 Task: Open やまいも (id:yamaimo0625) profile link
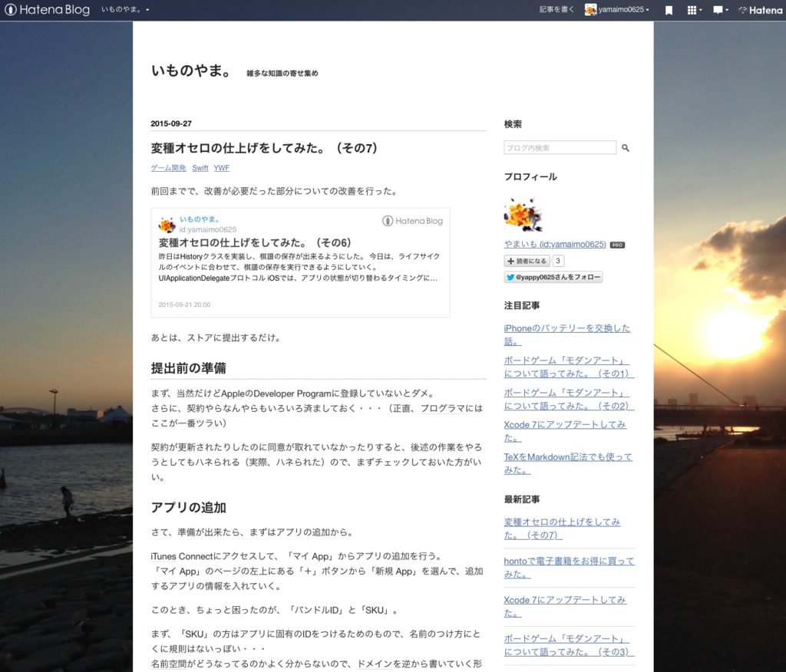pyautogui.click(x=555, y=244)
